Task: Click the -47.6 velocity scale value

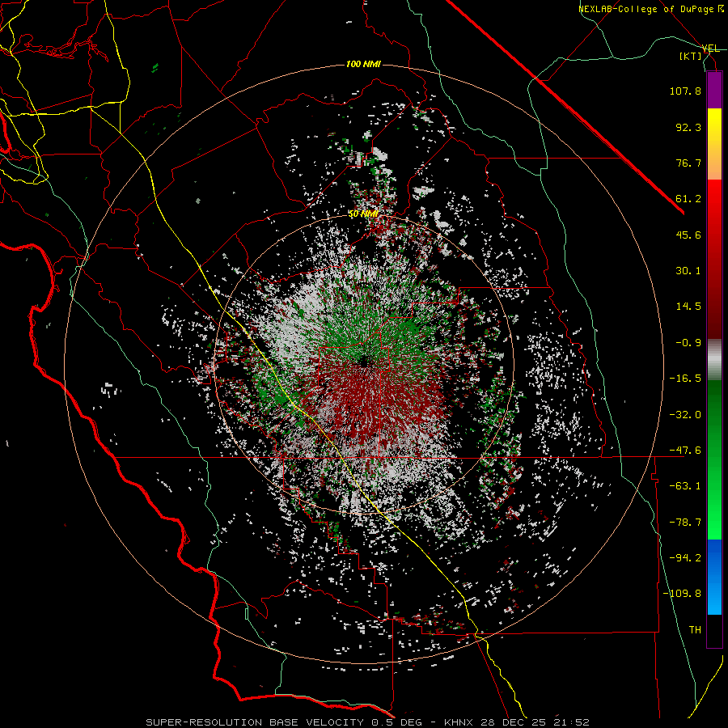Action: point(685,451)
